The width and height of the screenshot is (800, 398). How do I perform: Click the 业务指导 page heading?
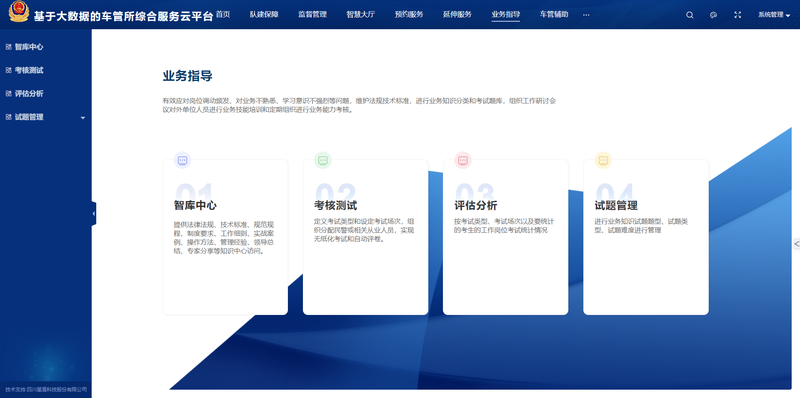[x=188, y=77]
